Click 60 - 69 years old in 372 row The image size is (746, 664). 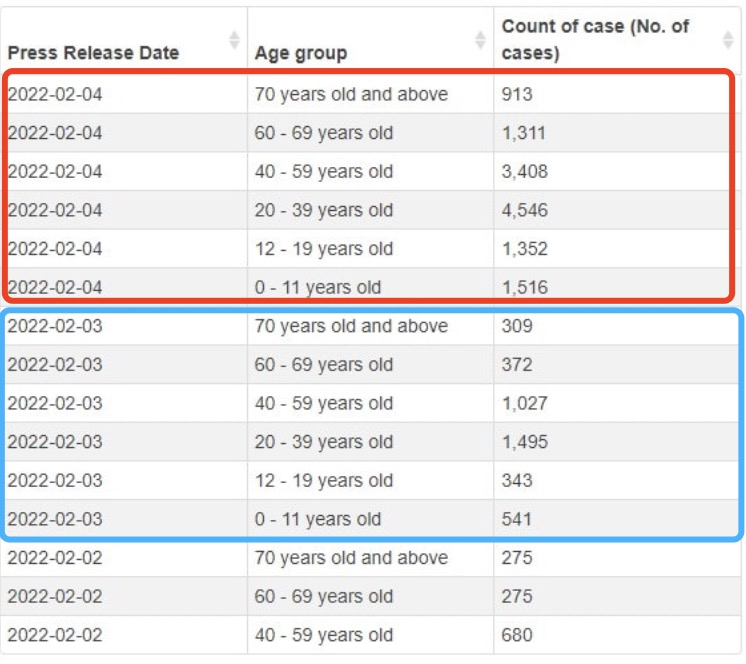pyautogui.click(x=324, y=364)
